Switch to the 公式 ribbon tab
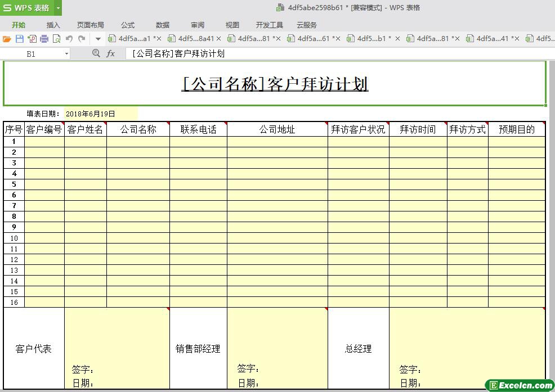Screen dimensions: 555x392 (x=128, y=25)
